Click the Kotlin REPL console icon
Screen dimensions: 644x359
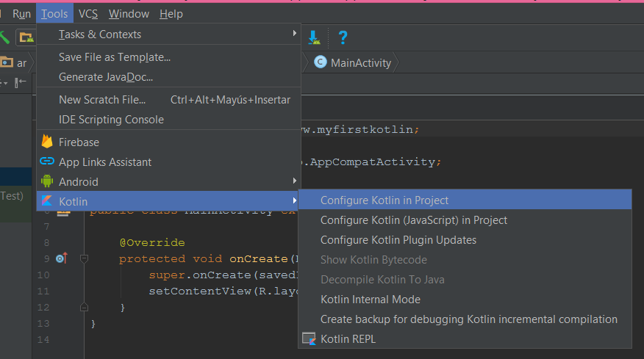tap(309, 339)
